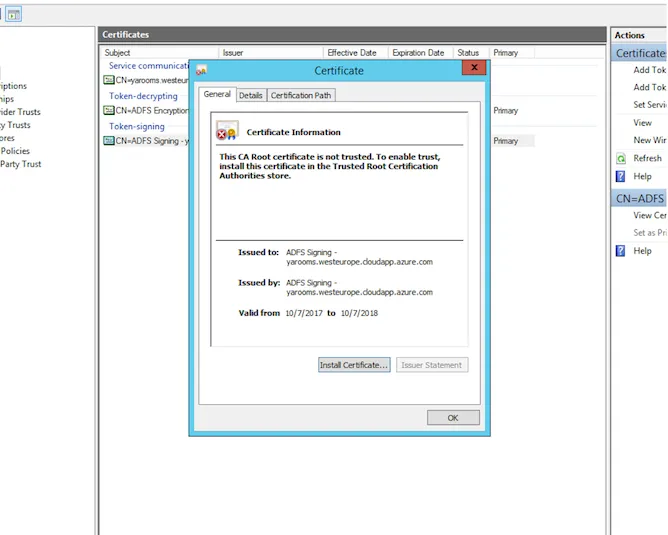
Task: Click first Add Token action link
Action: (650, 70)
